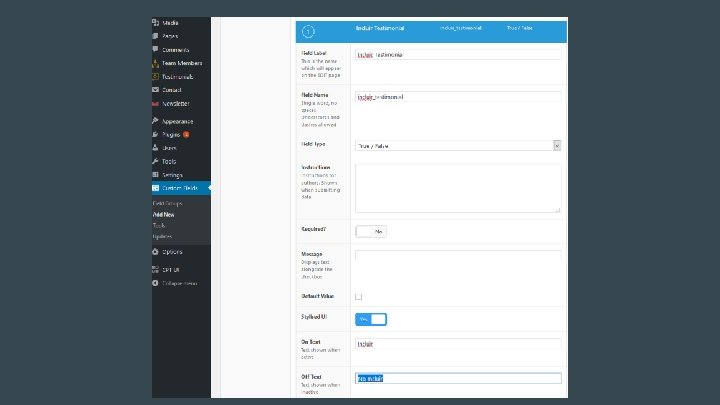Click the Comments speech-bubble icon
720x405 pixels.
156,49
